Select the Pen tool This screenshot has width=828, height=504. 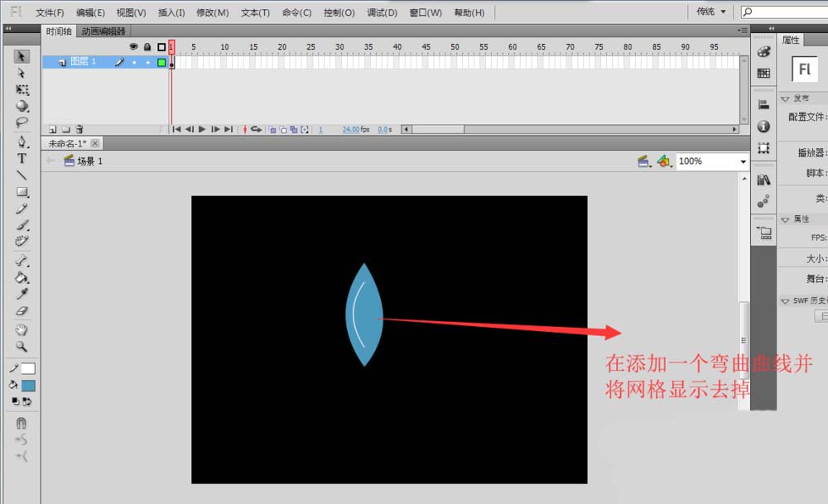pyautogui.click(x=22, y=142)
